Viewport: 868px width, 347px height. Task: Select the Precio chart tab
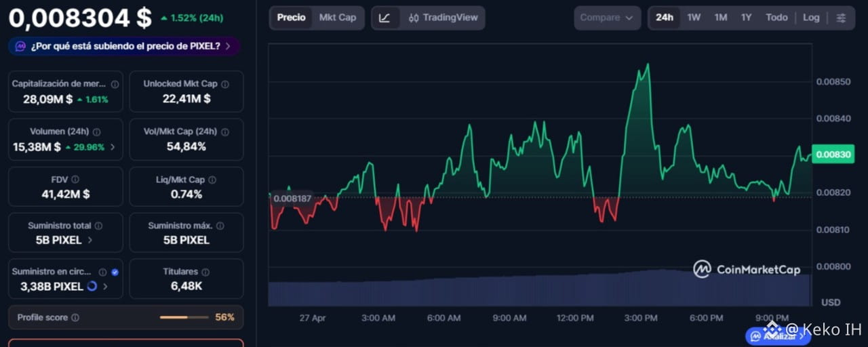tap(291, 18)
